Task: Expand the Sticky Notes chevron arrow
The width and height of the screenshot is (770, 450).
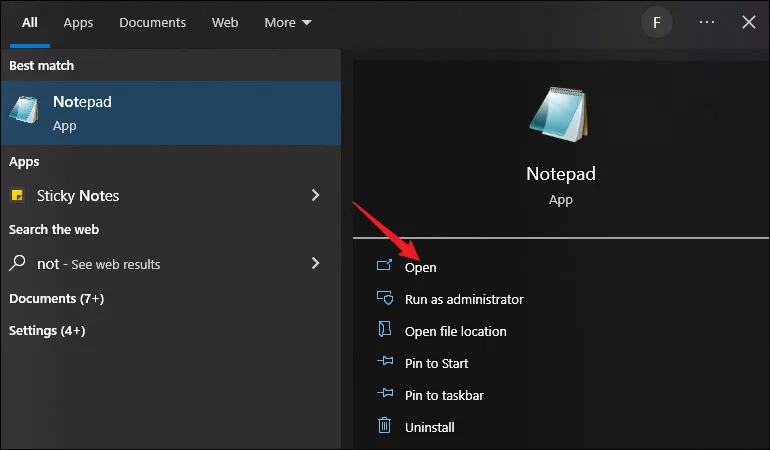Action: point(316,196)
